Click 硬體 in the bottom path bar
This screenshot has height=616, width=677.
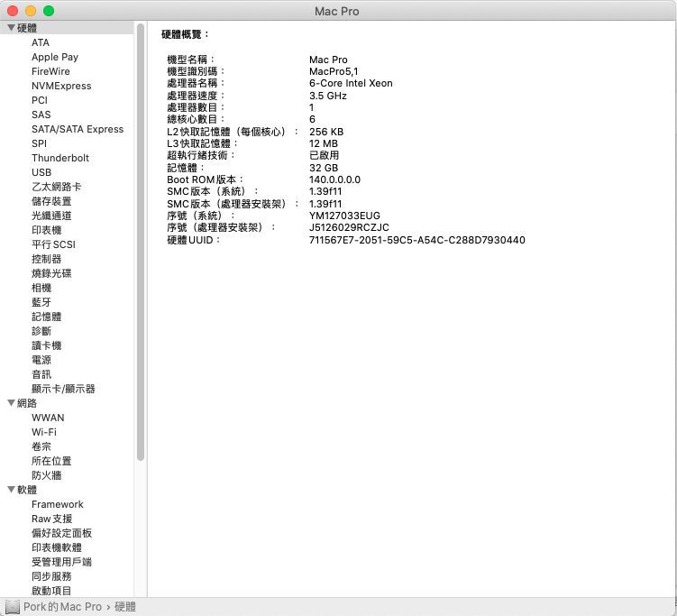click(125, 607)
